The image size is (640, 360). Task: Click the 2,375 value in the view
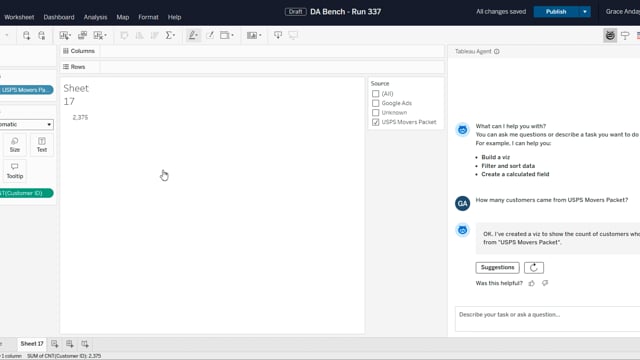click(80, 118)
